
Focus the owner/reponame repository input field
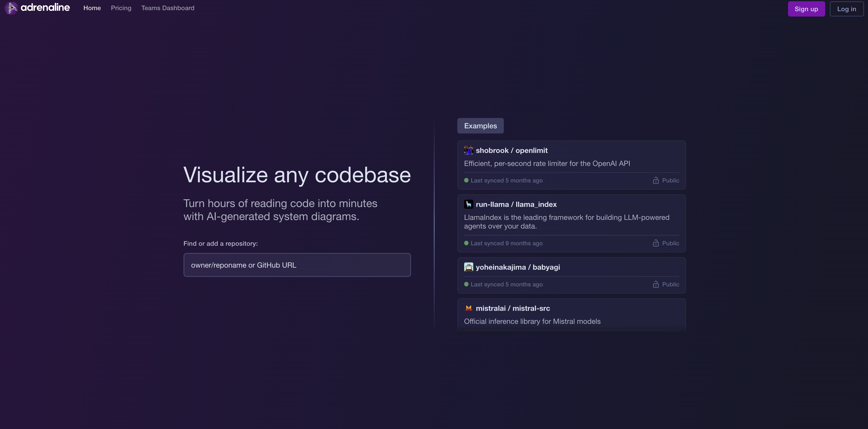[x=297, y=265]
